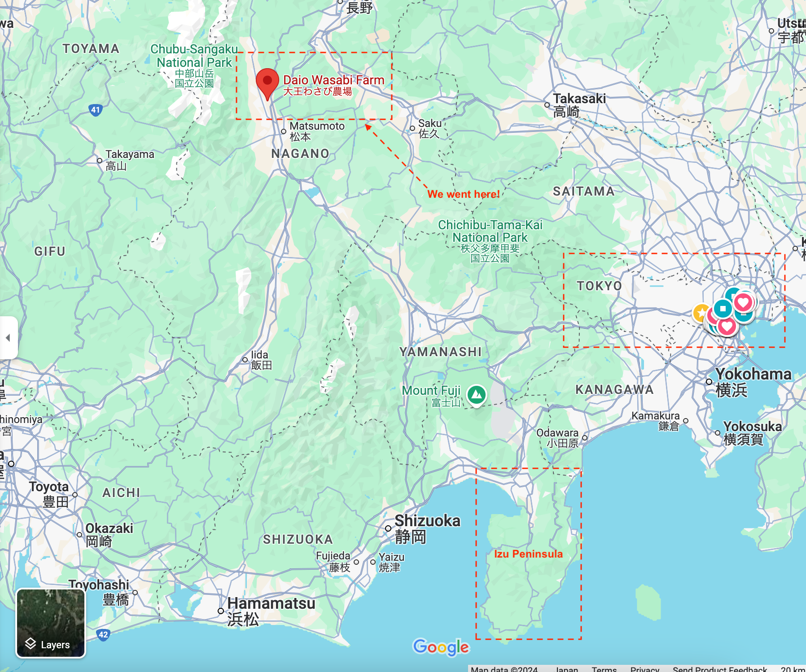Click the YAMANASHI prefecture label
The image size is (806, 672).
pos(441,352)
